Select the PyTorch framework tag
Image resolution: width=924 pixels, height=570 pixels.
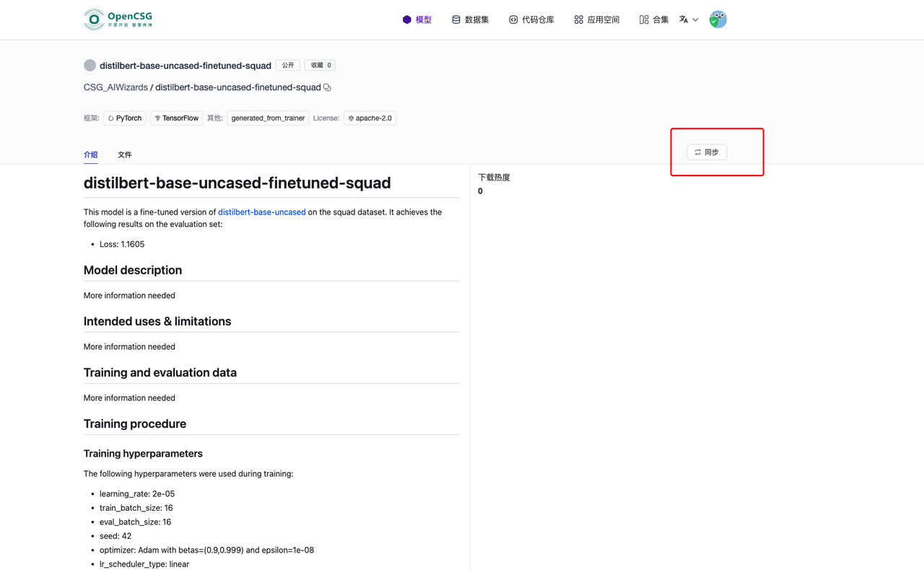[125, 118]
